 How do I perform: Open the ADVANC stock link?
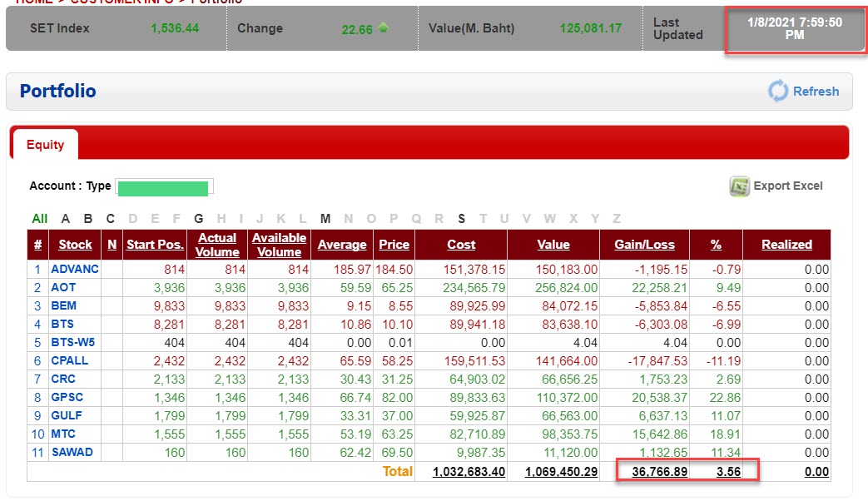coord(75,269)
